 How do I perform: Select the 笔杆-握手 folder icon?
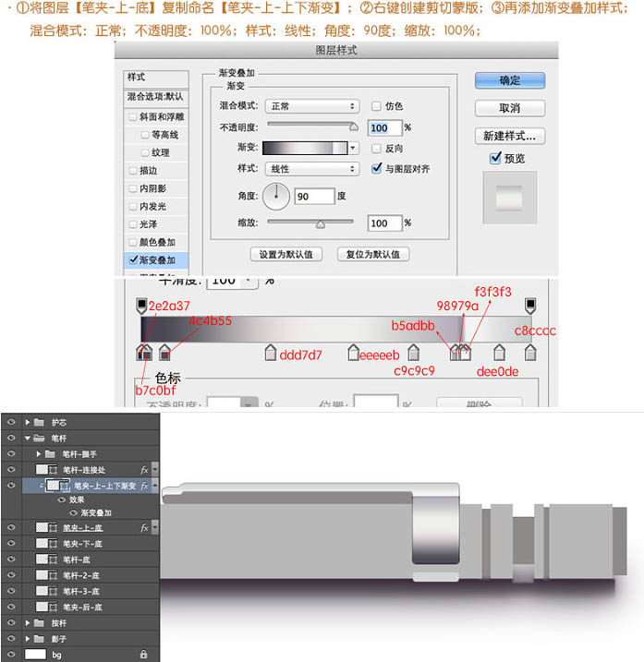coord(50,454)
